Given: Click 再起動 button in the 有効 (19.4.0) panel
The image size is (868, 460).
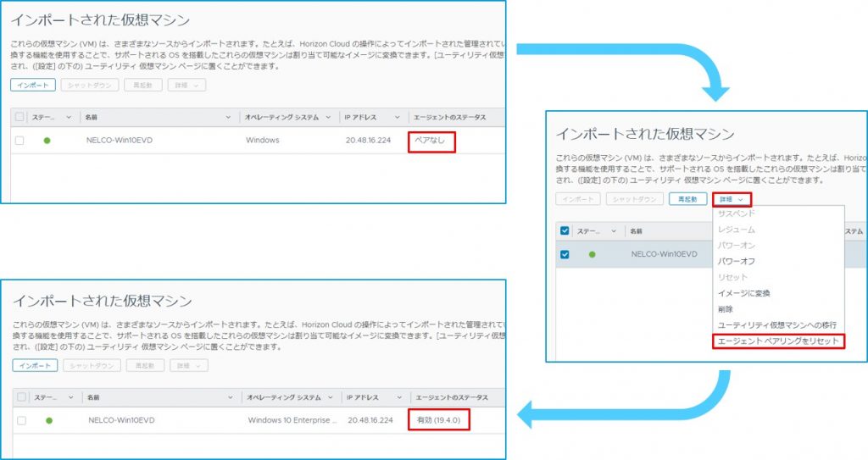Looking at the screenshot, I should point(145,366).
